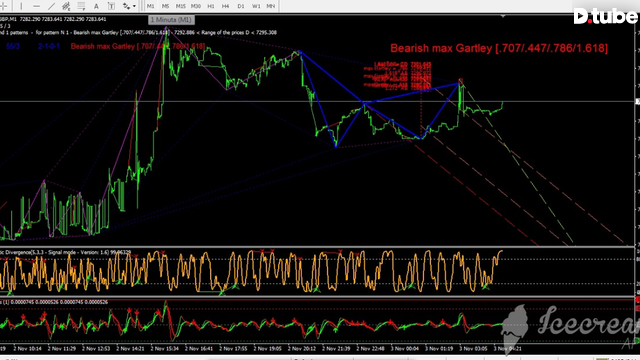The height and width of the screenshot is (360, 640).
Task: Select the trendline drawing tool
Action: (x=51, y=6)
